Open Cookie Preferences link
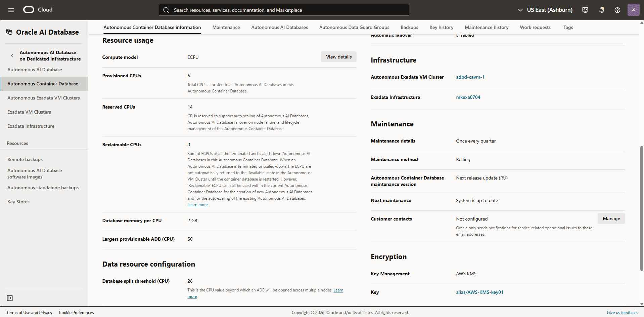The image size is (644, 317). pos(76,312)
